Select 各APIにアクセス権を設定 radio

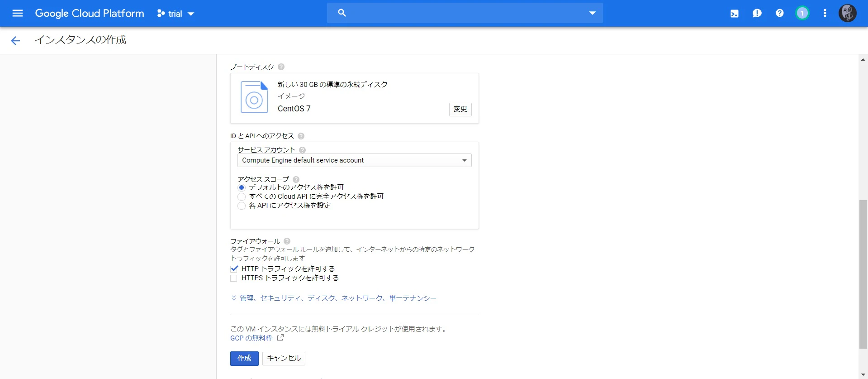pos(242,206)
